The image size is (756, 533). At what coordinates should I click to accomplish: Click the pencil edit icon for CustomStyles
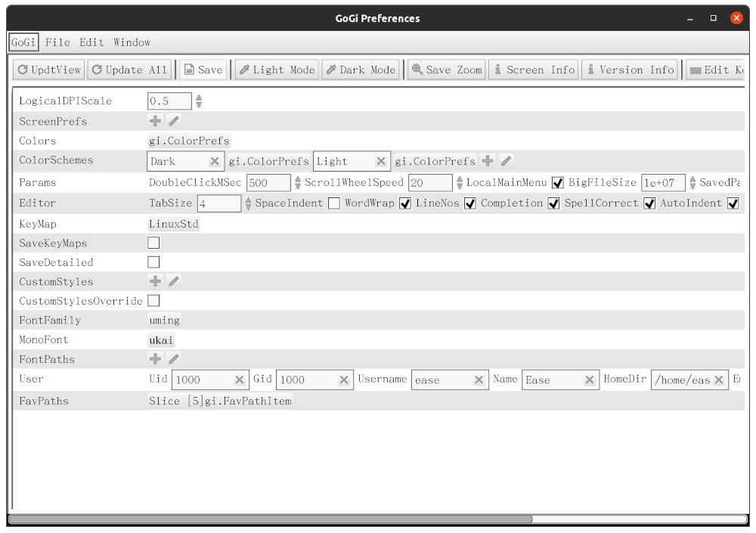(174, 281)
